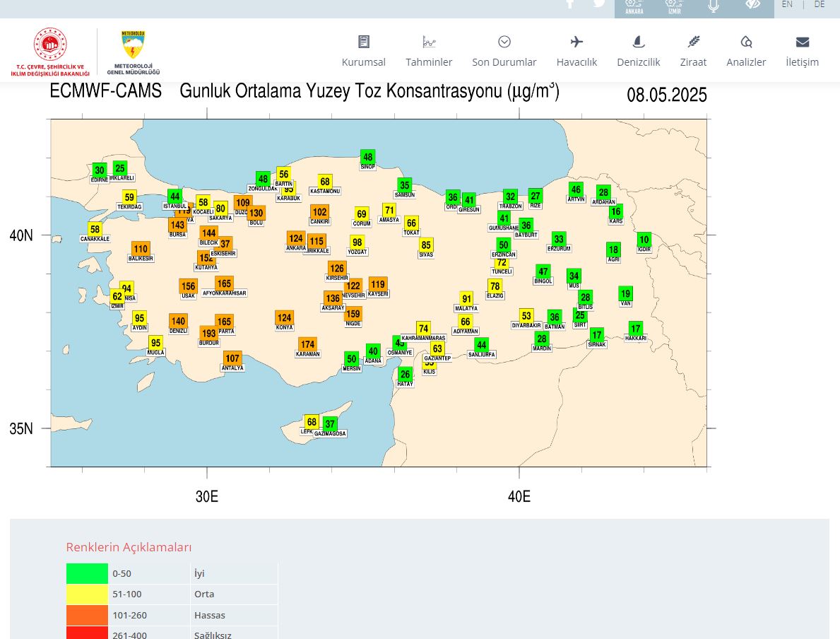Click the Diyarbakır marker showing 53
Image resolution: width=840 pixels, height=639 pixels.
point(526,315)
